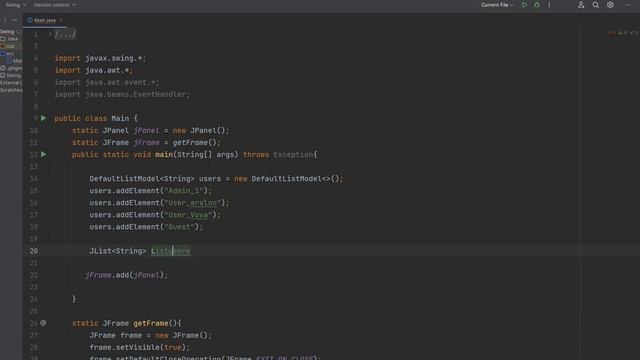Viewport: 640px width, 360px height.
Task: Open project panel options vertical dots
Action: pyautogui.click(x=5, y=20)
